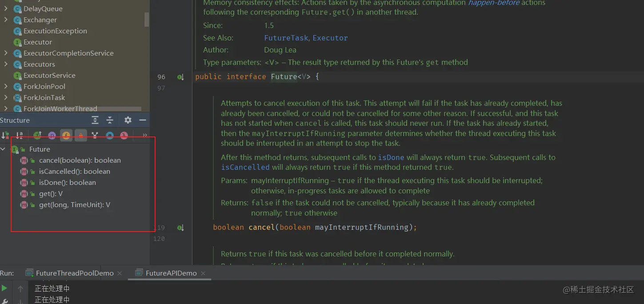This screenshot has width=644, height=304.
Task: Select get(): V in Structure
Action: coord(51,194)
